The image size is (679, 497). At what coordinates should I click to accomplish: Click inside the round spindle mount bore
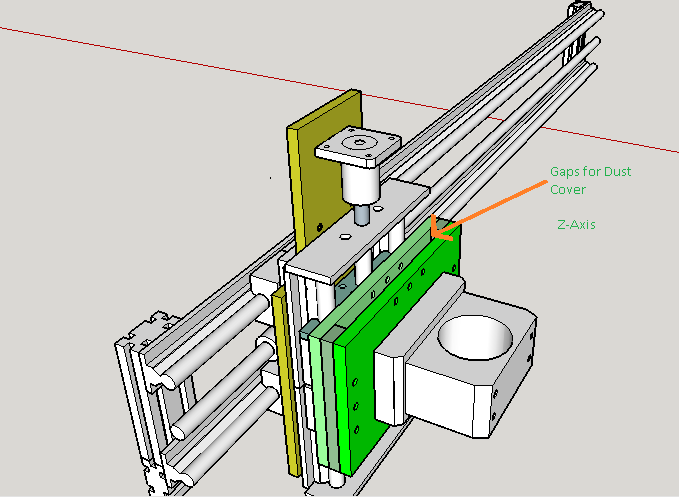pos(475,337)
